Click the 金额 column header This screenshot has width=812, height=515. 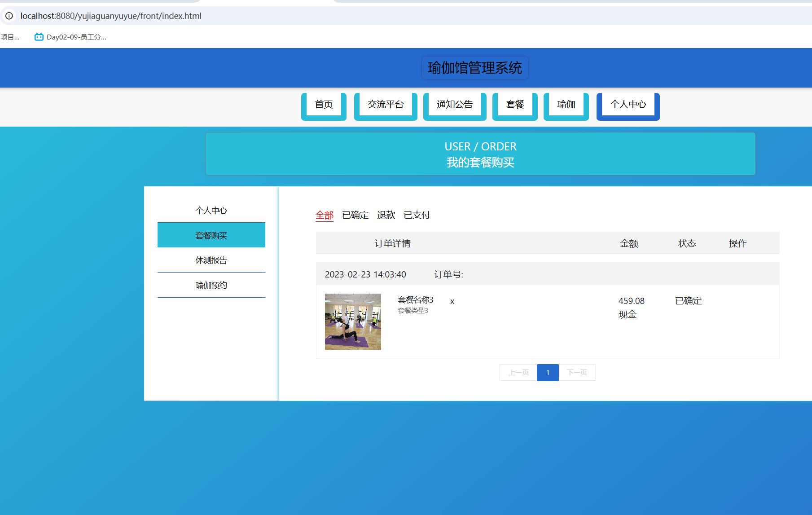pyautogui.click(x=629, y=243)
